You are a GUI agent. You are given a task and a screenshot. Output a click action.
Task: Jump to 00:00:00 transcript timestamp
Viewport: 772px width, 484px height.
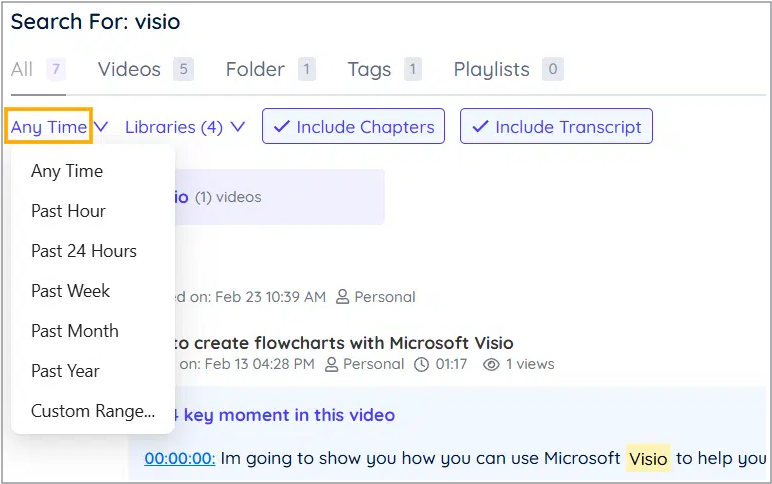point(180,458)
